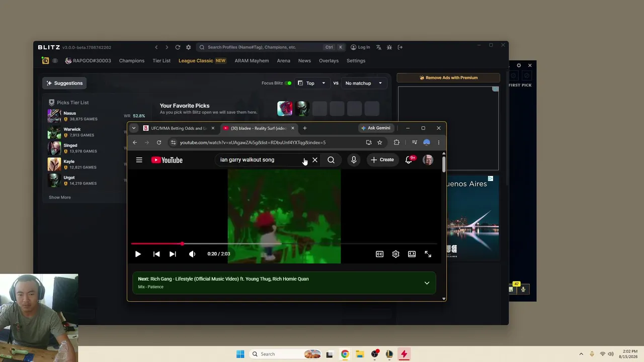Open the YouTube hamburger guide menu

pos(139,160)
